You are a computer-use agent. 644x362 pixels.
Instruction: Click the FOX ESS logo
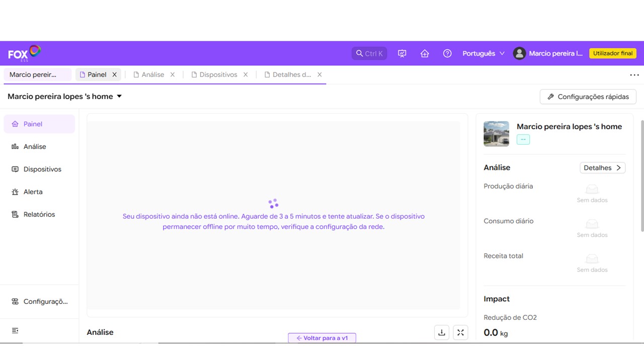(x=24, y=53)
